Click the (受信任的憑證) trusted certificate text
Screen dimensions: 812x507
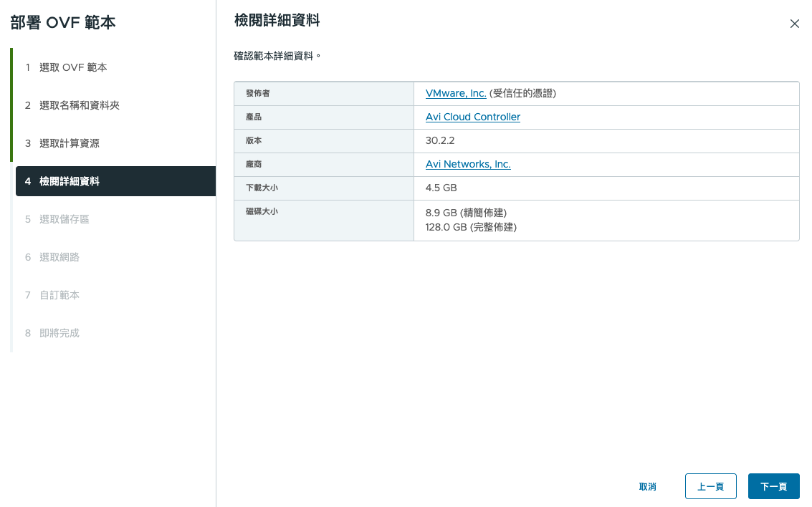tap(522, 93)
